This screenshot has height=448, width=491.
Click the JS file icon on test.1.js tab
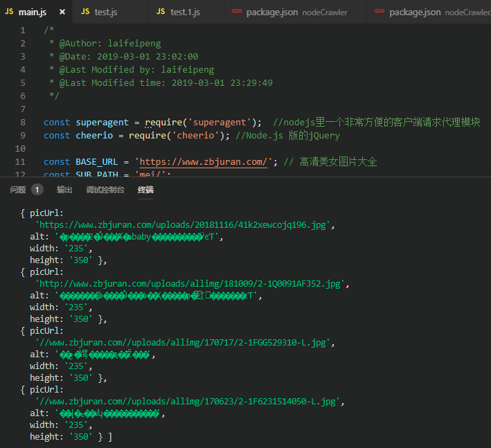tap(161, 12)
